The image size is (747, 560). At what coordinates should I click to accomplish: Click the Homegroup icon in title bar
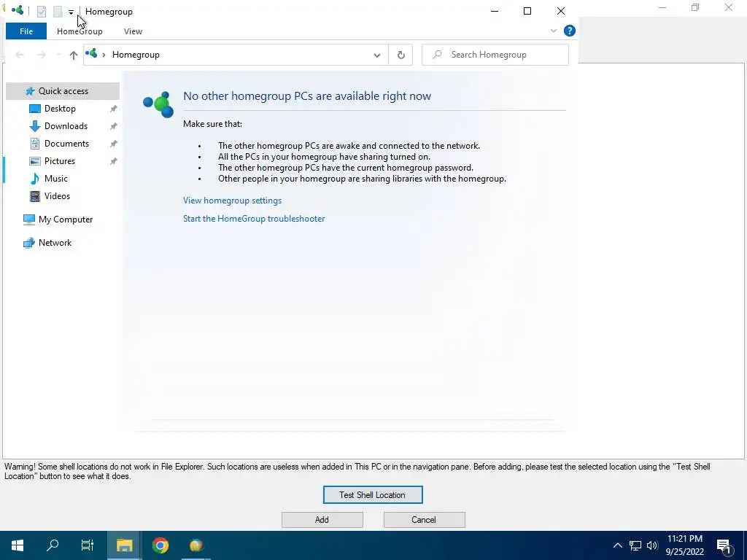tap(18, 10)
